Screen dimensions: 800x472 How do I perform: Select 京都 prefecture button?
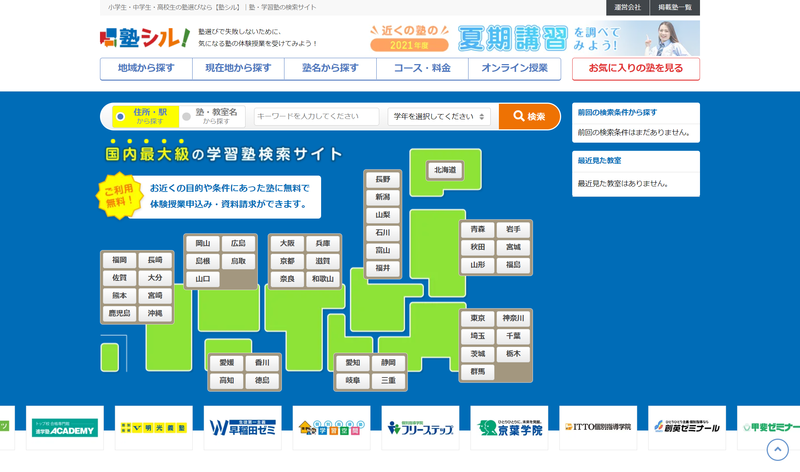(x=287, y=261)
